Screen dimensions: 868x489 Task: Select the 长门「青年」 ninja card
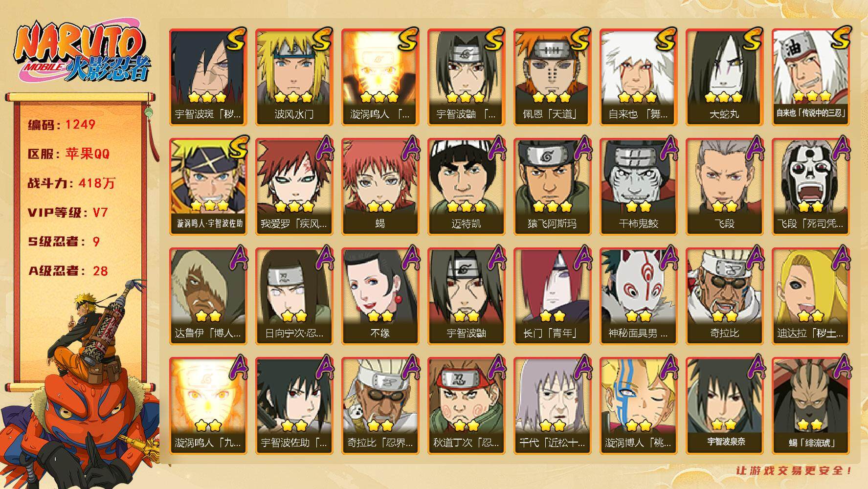552,296
